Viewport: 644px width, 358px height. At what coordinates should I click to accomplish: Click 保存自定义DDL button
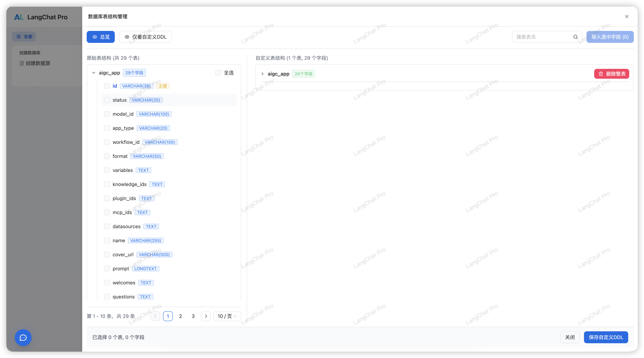[606, 337]
